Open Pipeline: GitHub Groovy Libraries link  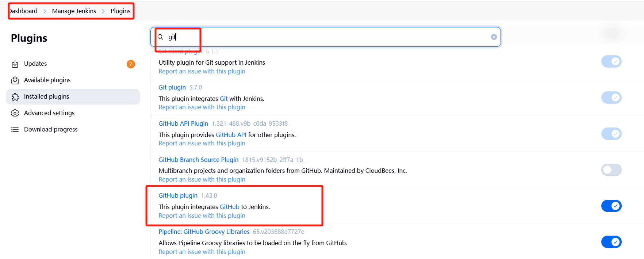tap(204, 232)
